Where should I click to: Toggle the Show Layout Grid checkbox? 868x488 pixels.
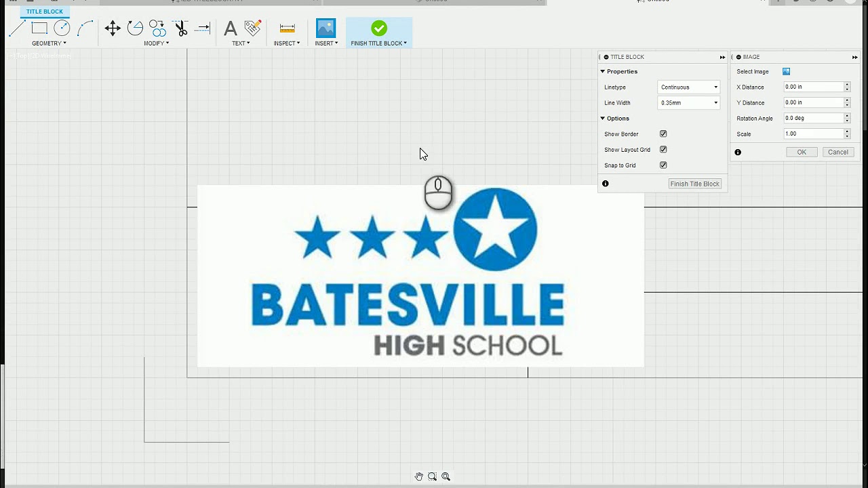pos(663,150)
